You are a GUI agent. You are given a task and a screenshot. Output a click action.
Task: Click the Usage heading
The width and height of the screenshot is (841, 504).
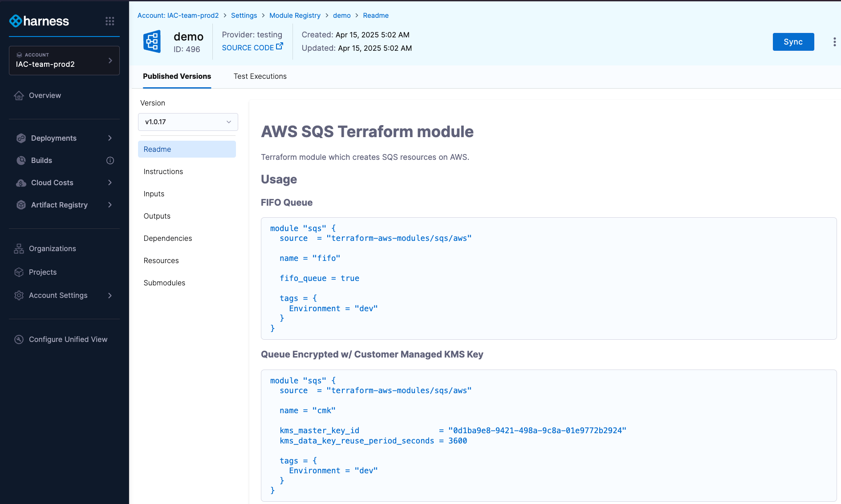279,179
